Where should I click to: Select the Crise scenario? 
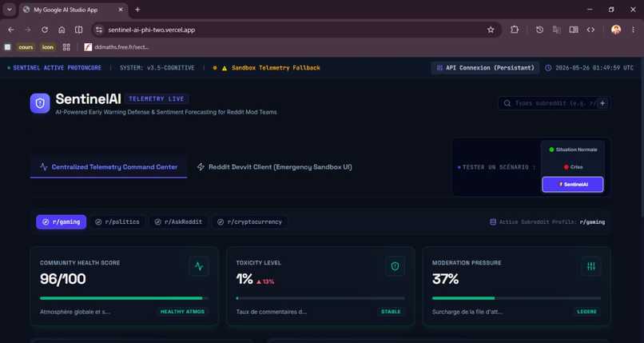[x=573, y=167]
